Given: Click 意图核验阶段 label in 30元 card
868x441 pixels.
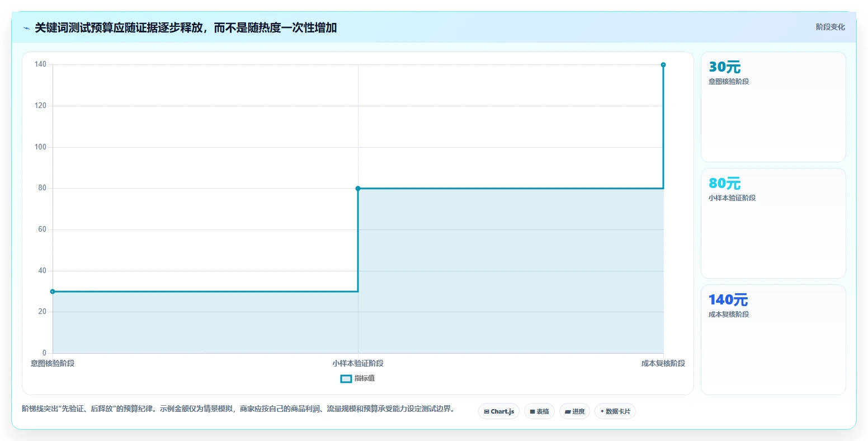Looking at the screenshot, I should [729, 82].
